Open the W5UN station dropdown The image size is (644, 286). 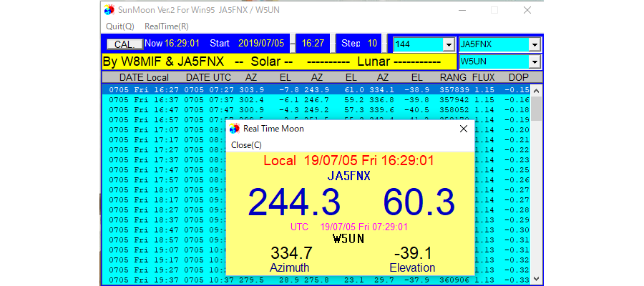pos(535,61)
